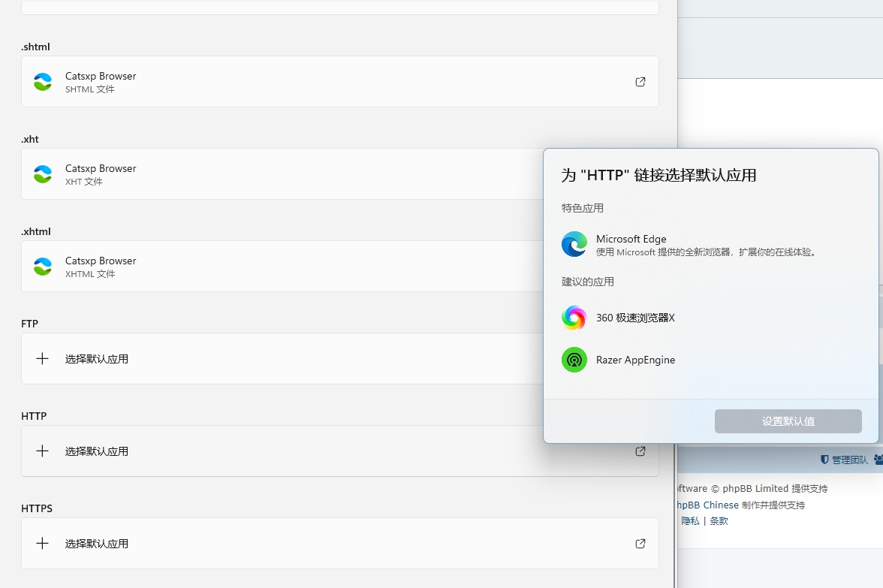Choose 360 极速浏览器X from suggested apps
Screen dimensions: 883x588
[710, 318]
